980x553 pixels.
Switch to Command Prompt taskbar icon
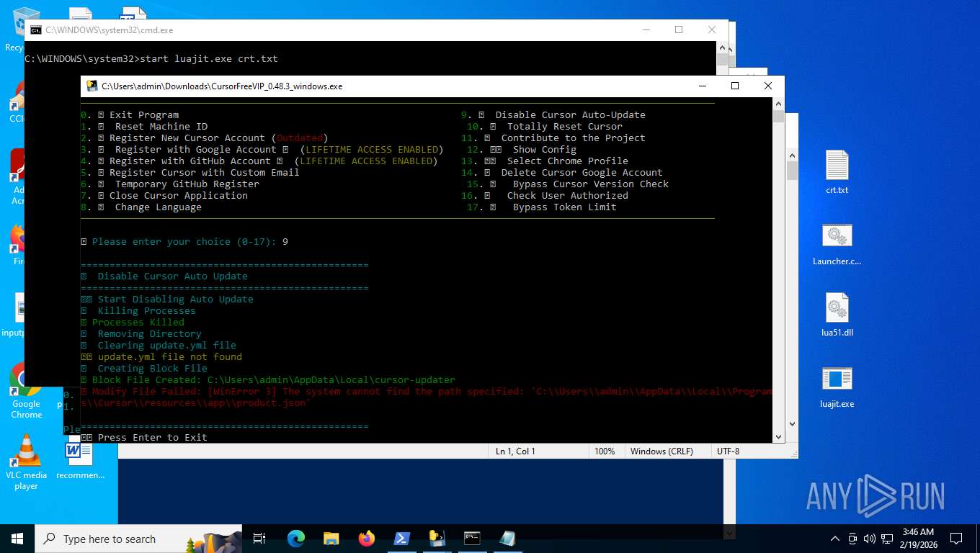click(472, 539)
